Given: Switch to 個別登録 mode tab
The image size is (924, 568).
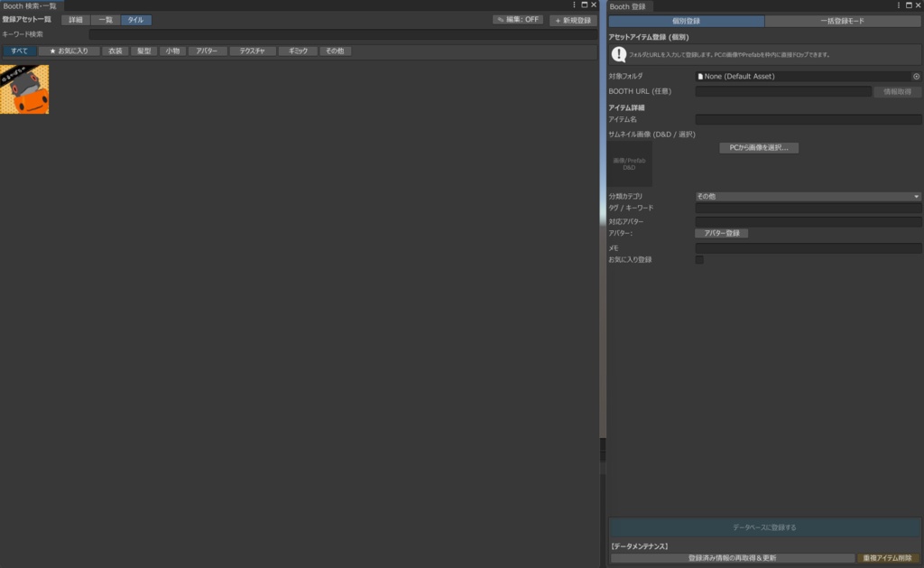Looking at the screenshot, I should 686,22.
